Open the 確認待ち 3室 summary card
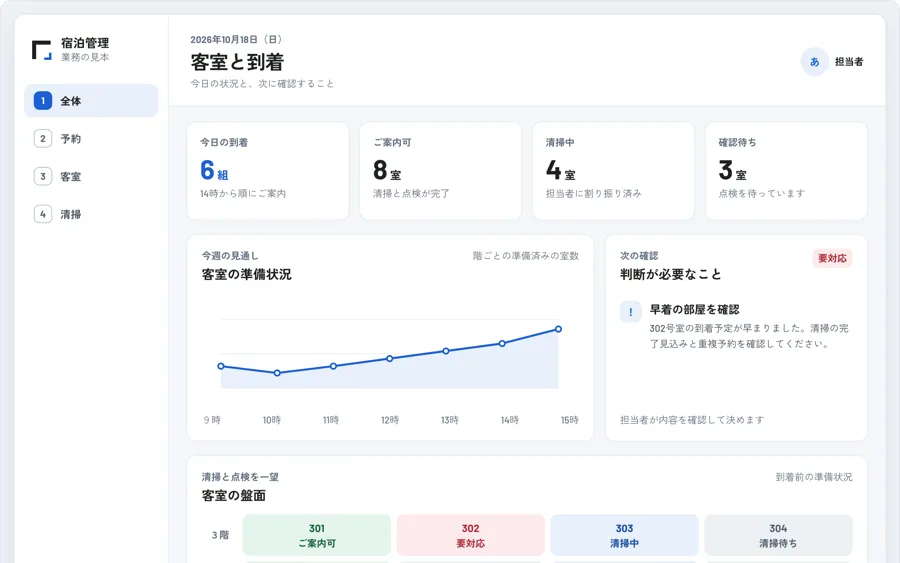 pos(786,171)
